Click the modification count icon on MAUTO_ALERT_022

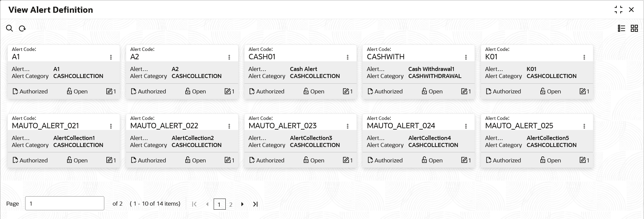(228, 160)
